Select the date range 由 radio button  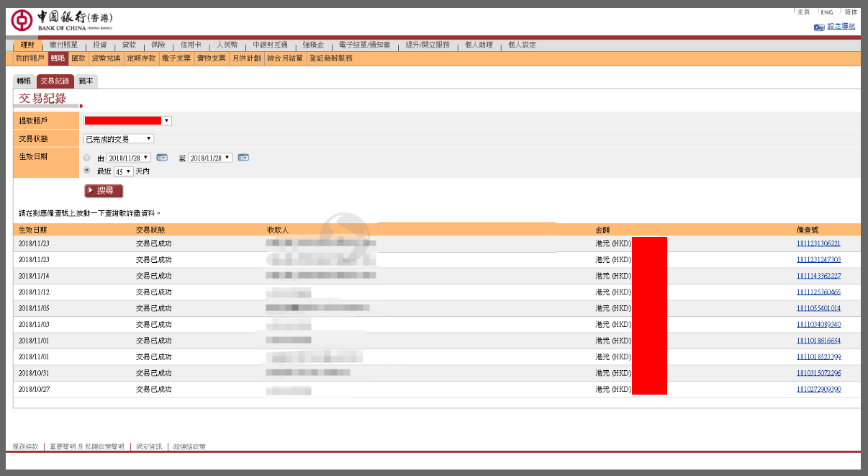(87, 158)
